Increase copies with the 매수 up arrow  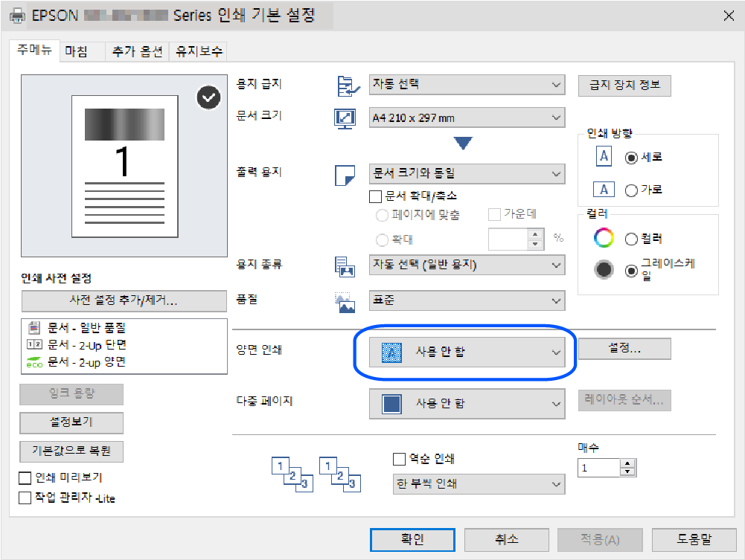point(629,463)
